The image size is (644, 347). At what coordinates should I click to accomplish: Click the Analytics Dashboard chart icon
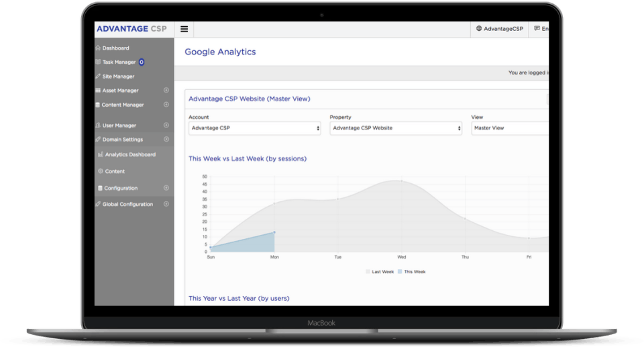click(101, 154)
